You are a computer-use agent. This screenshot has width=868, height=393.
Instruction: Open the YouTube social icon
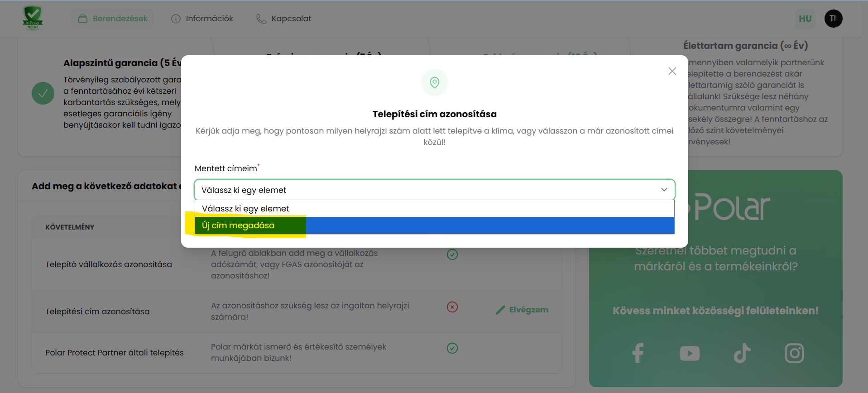690,353
